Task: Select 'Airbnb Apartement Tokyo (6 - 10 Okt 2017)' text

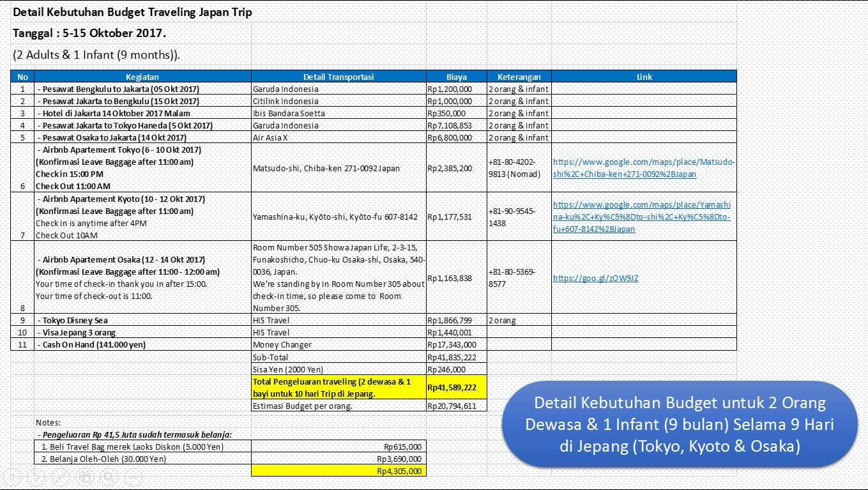Action: point(119,149)
